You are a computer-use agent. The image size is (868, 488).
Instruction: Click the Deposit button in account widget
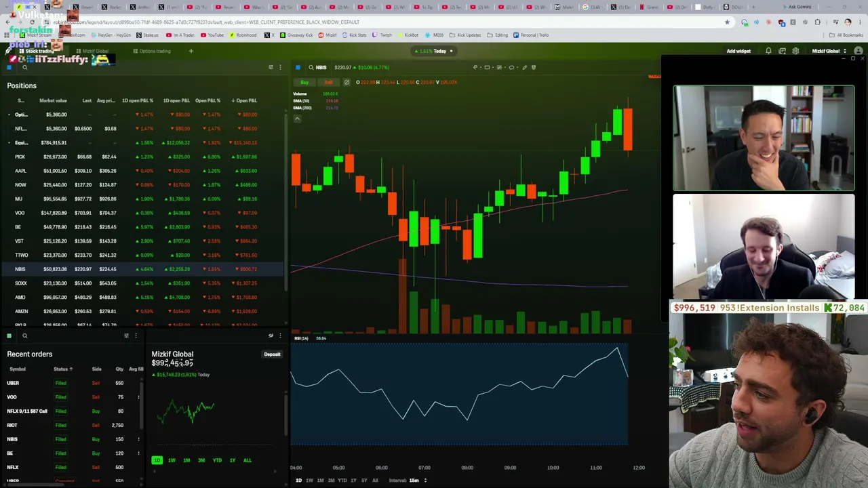pos(272,354)
